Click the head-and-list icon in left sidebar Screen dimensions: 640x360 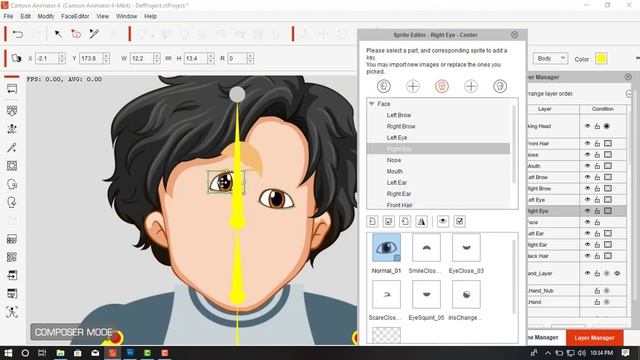pos(12,184)
